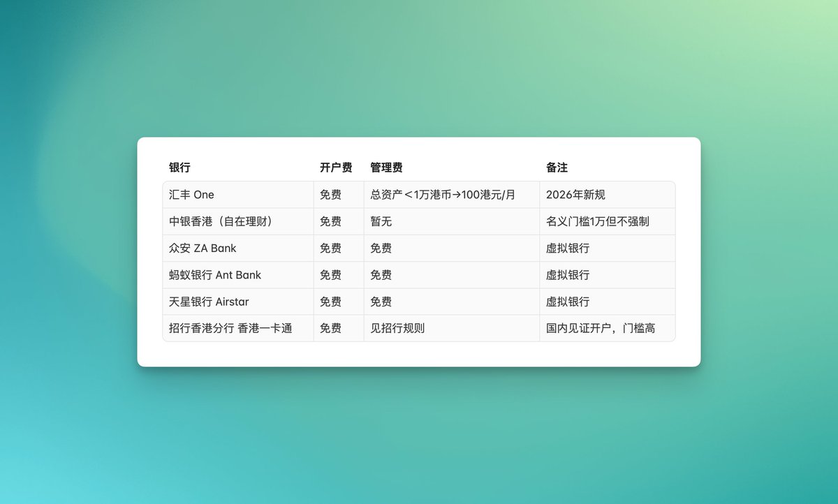Select the 众安 ZA Bank cell
Screen dimensions: 838x504
point(203,249)
